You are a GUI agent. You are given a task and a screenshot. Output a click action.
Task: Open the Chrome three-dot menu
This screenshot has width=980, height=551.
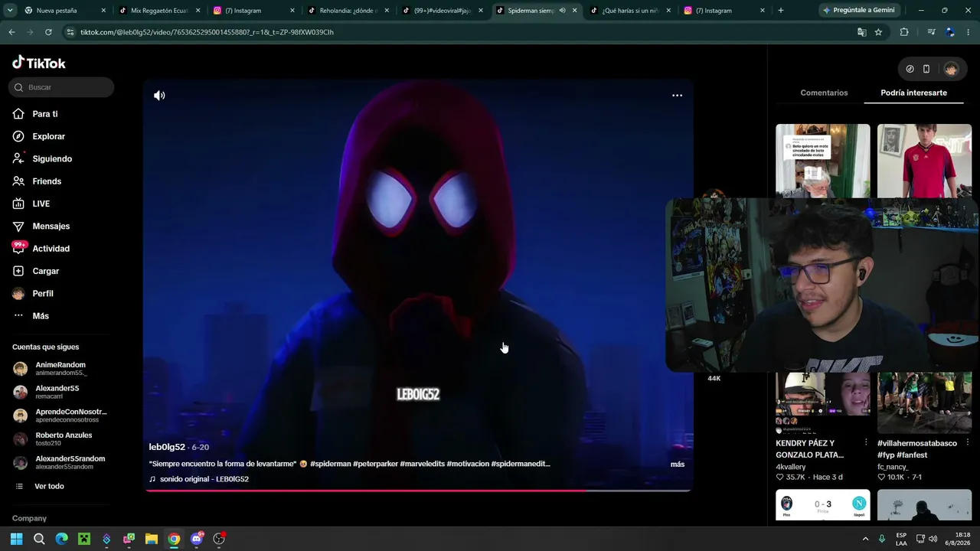click(969, 32)
